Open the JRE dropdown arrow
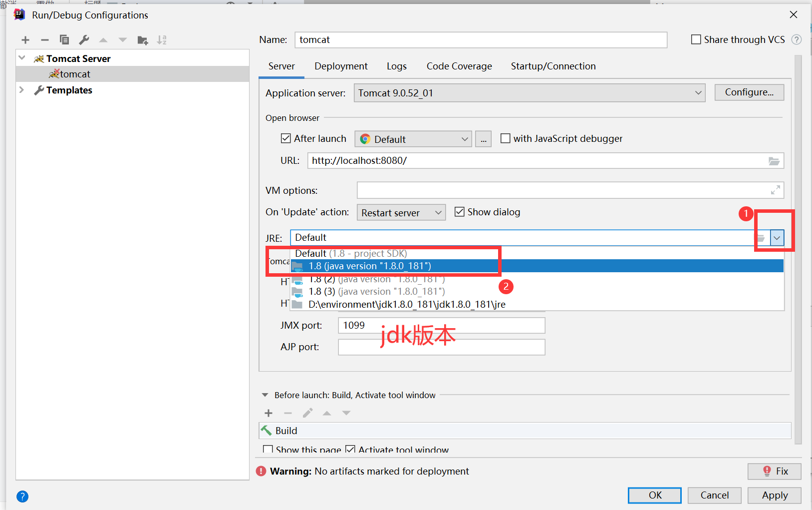 (x=777, y=238)
